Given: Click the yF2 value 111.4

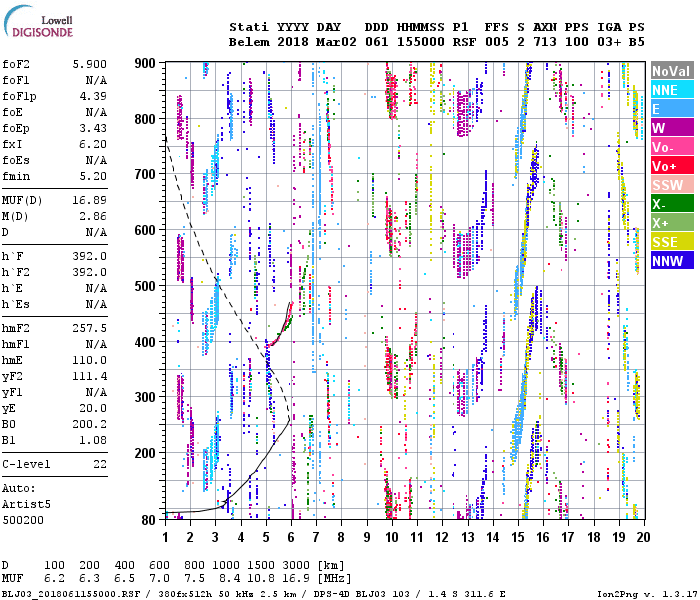Looking at the screenshot, I should tap(89, 376).
